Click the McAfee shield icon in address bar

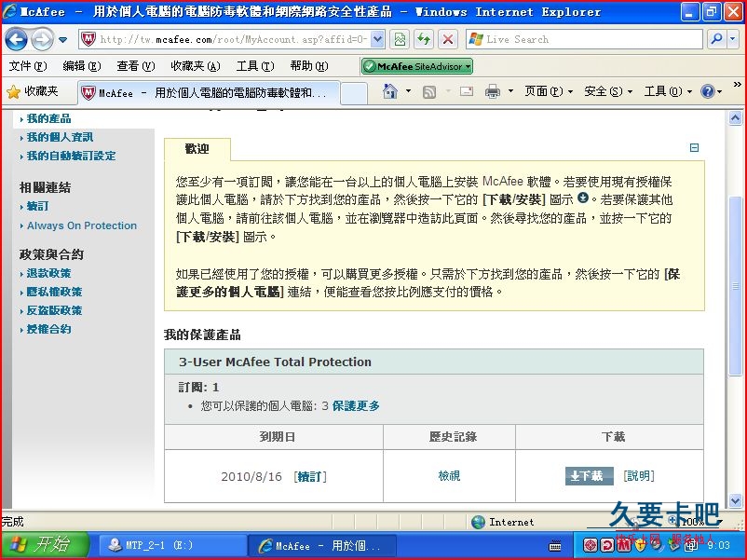click(x=88, y=39)
